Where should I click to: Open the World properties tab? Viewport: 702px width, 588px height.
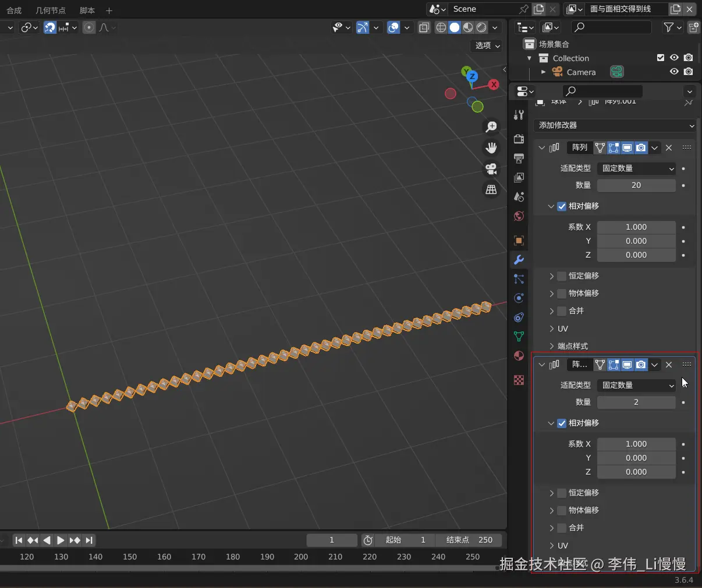point(519,216)
